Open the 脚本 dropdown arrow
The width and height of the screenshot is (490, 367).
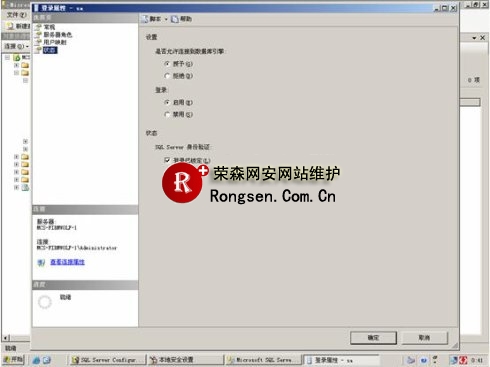[x=166, y=19]
